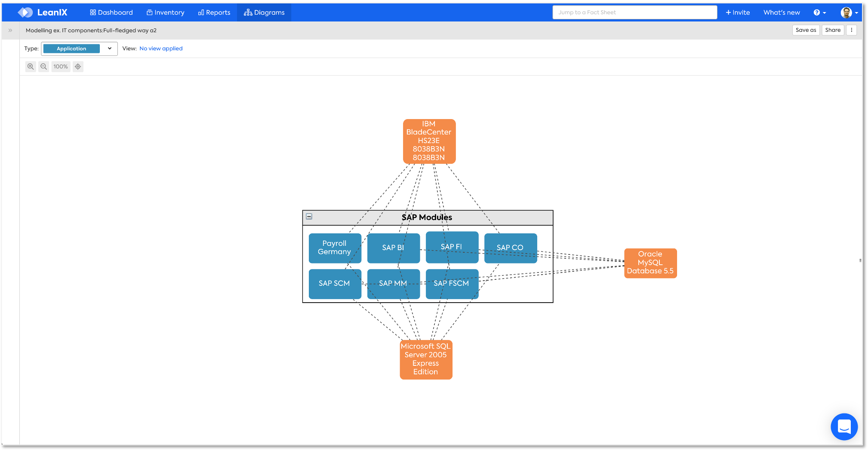
Task: Open the help question-mark menu
Action: click(x=820, y=12)
